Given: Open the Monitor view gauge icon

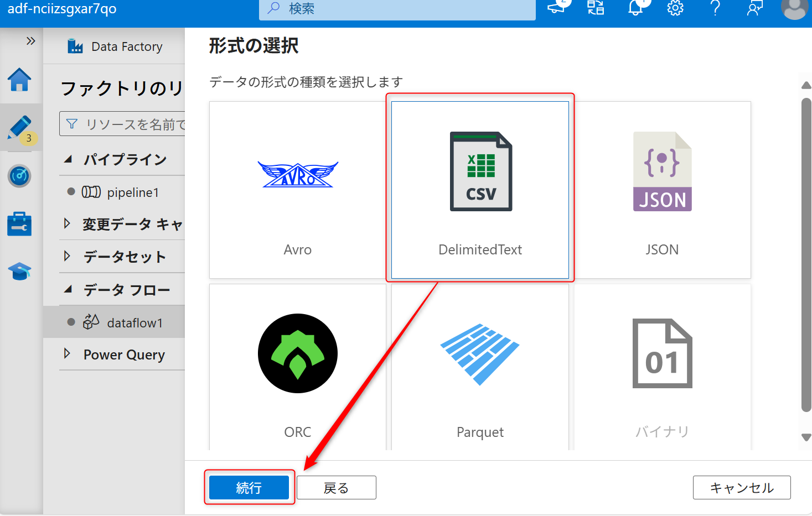Looking at the screenshot, I should (20, 176).
